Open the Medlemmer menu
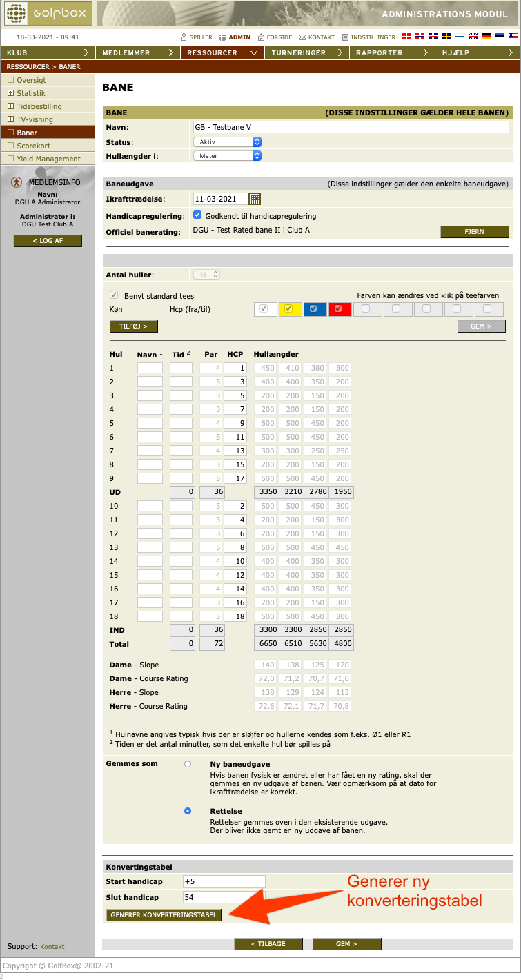The image size is (521, 980). tap(137, 52)
